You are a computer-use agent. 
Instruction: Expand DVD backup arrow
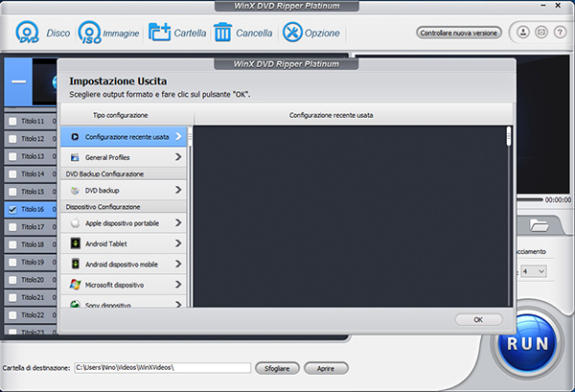point(178,190)
